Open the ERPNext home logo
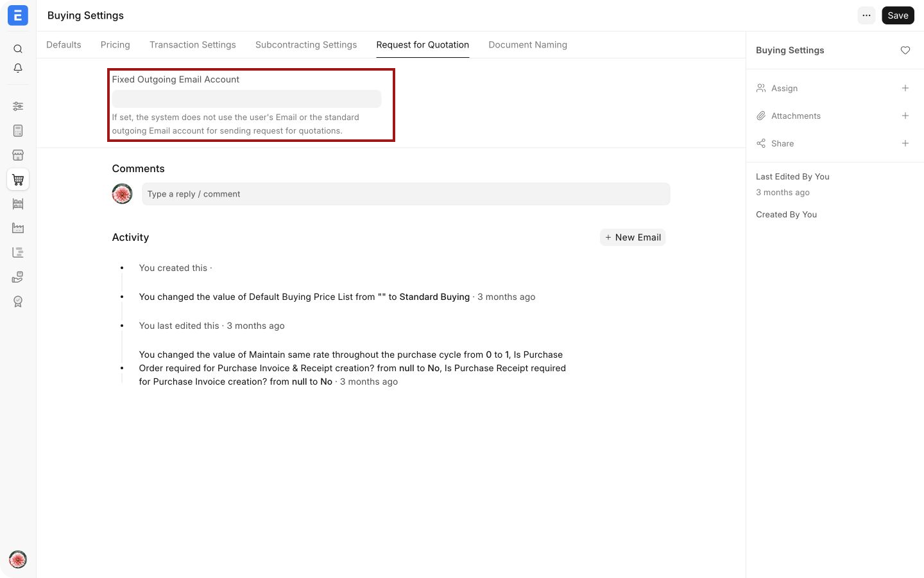This screenshot has width=924, height=578. [x=18, y=15]
